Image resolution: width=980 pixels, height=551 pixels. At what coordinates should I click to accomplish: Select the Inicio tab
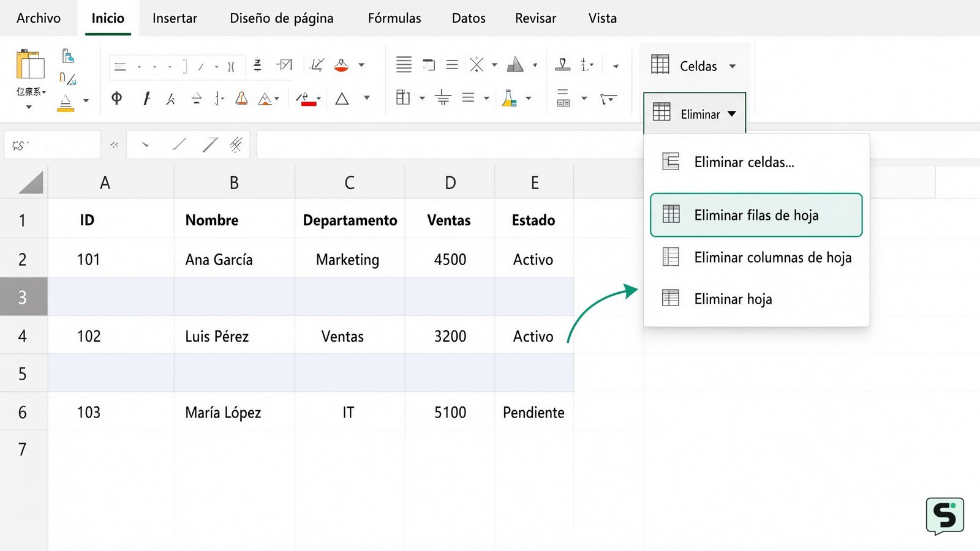[x=108, y=18]
